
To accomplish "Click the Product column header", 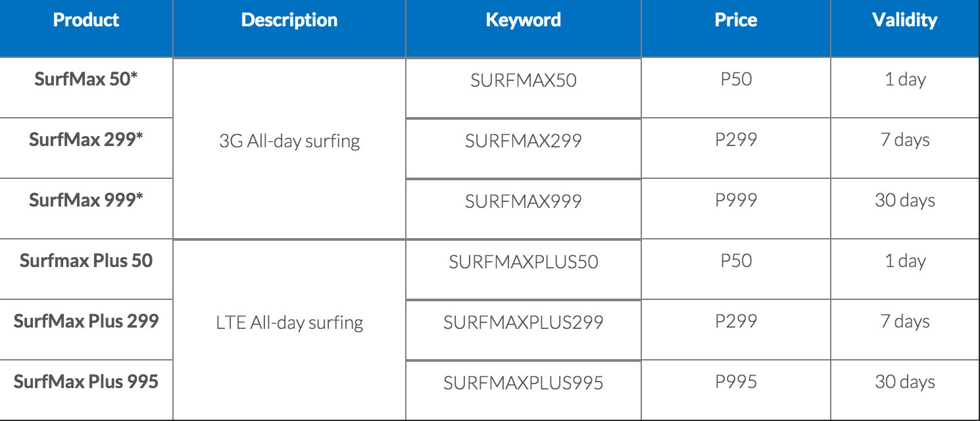I will (86, 20).
